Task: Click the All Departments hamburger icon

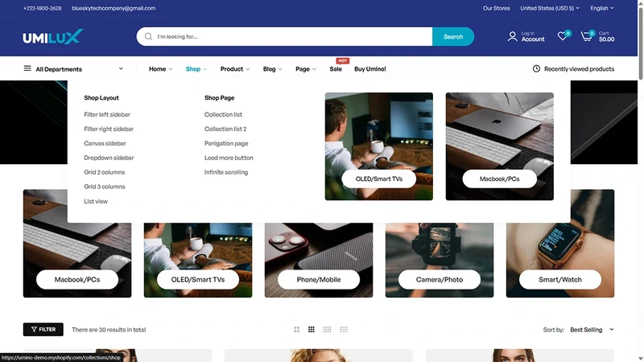Action: [27, 68]
